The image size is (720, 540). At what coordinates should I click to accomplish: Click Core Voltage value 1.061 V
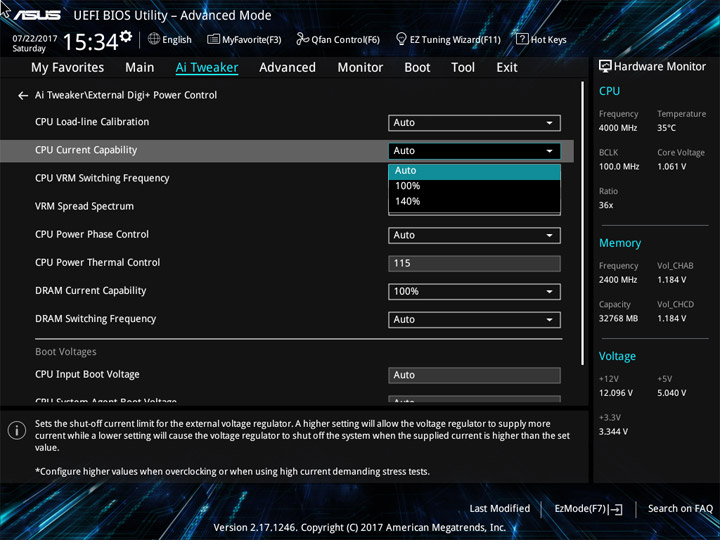coord(671,167)
